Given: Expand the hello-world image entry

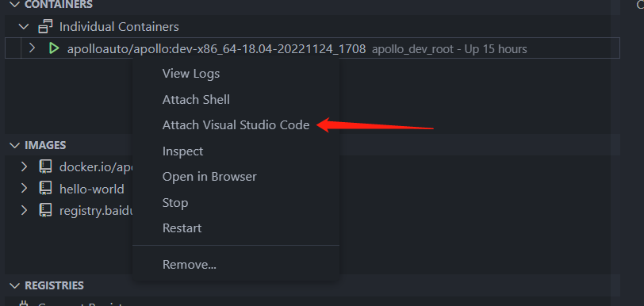Looking at the screenshot, I should [x=24, y=189].
